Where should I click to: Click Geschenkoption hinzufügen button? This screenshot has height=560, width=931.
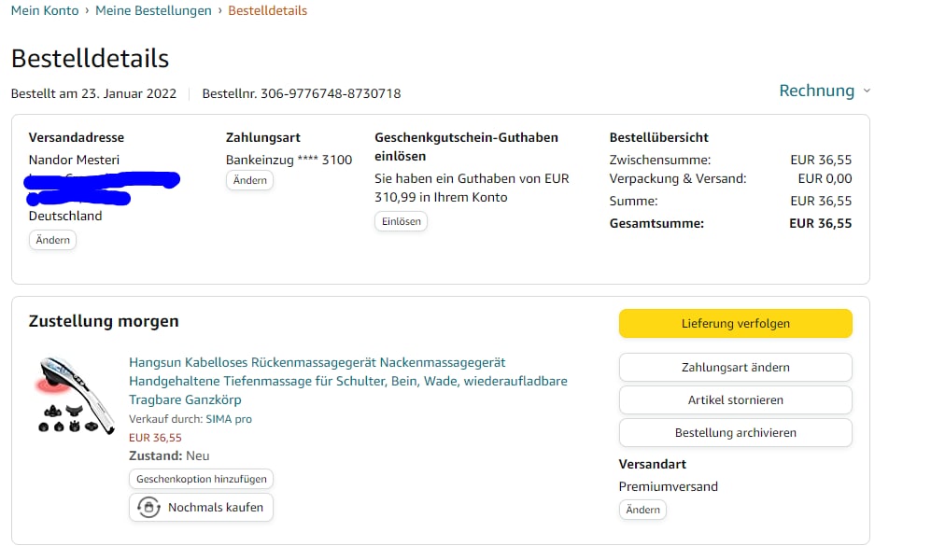tap(201, 479)
